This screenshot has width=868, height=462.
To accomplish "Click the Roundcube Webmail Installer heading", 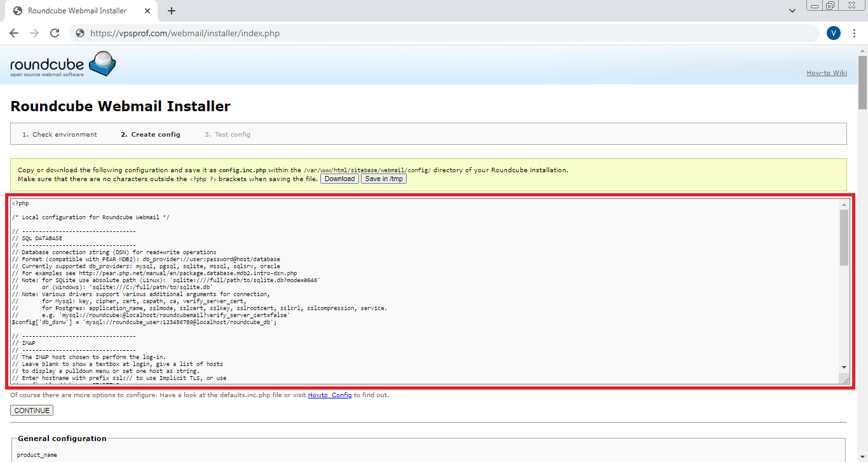I will coord(120,106).
